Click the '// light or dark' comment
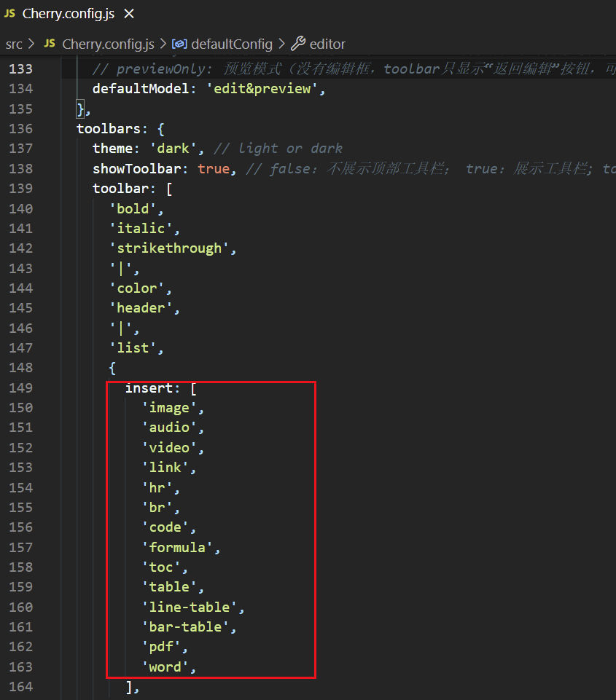Screen dimensions: 616x700 click(278, 148)
